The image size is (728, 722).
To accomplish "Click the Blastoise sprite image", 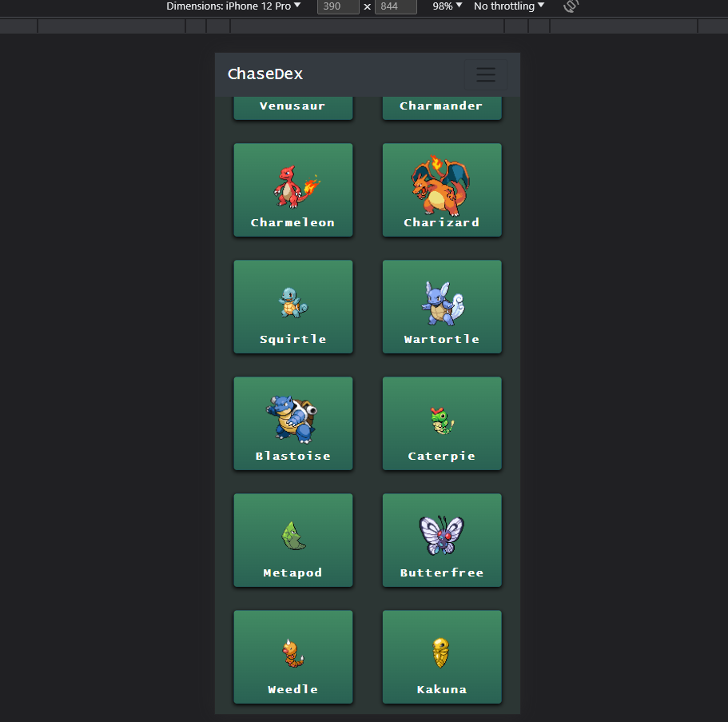I will (293, 418).
